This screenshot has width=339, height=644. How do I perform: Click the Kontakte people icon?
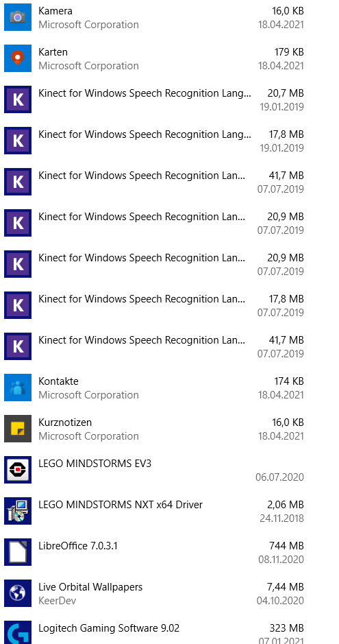[x=18, y=387]
